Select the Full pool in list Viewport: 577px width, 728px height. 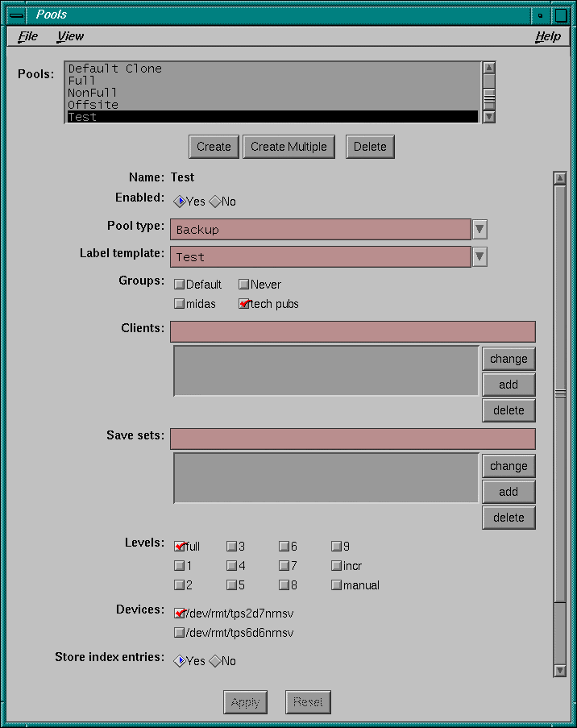click(x=272, y=81)
